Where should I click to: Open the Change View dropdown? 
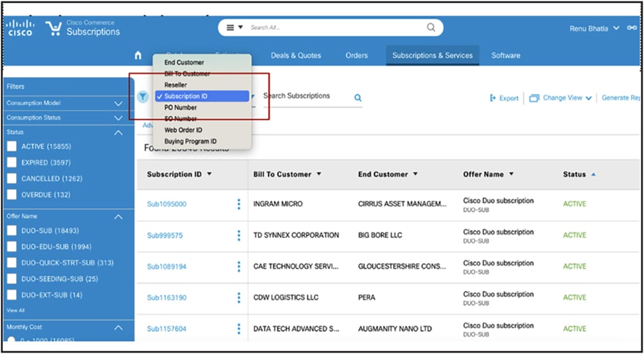[x=560, y=98]
